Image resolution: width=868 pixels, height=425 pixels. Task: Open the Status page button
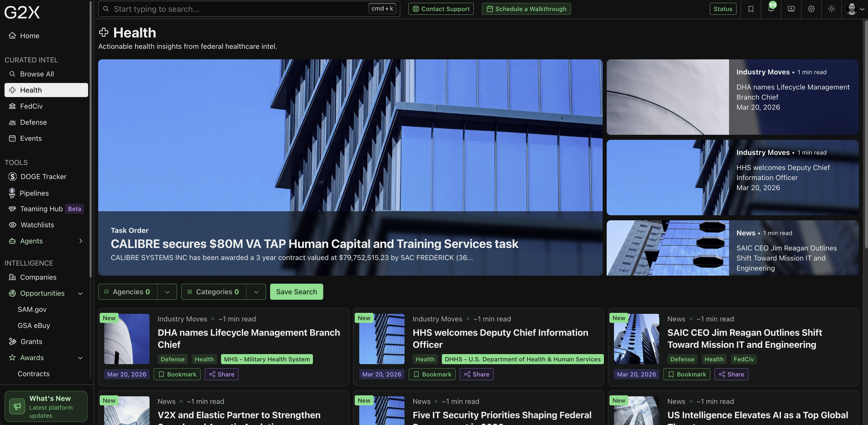point(723,9)
